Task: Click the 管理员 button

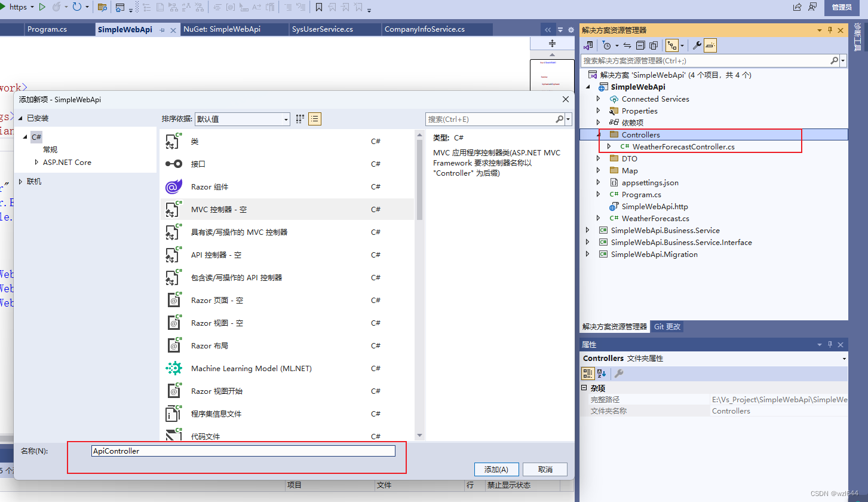Action: (x=842, y=7)
